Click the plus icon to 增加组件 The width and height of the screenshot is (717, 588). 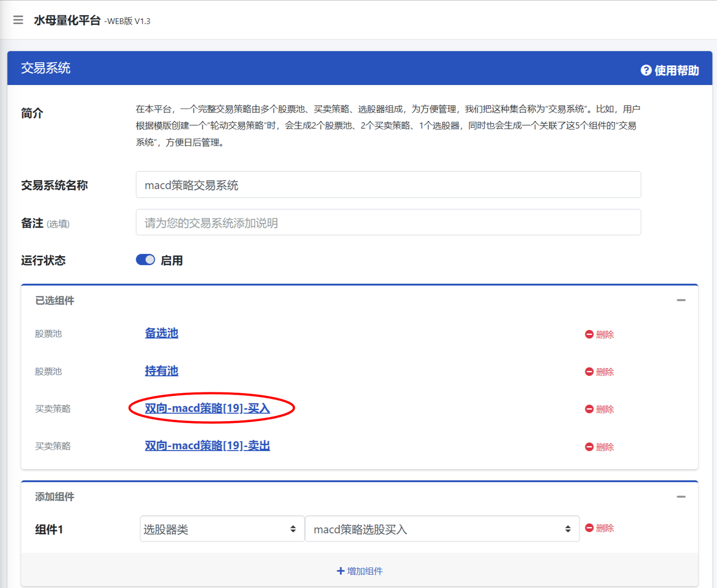click(340, 571)
